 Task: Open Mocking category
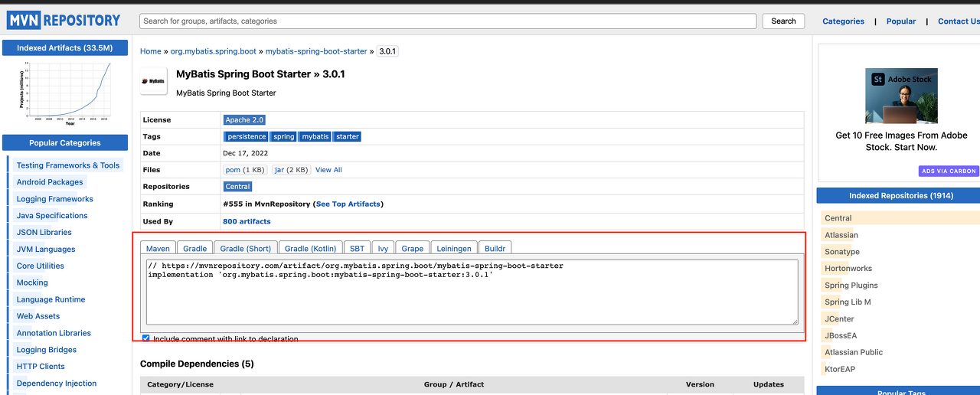(32, 283)
